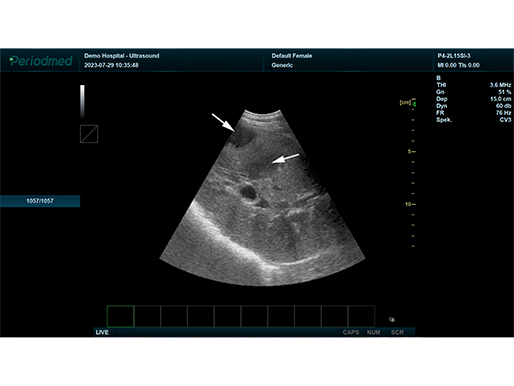The width and height of the screenshot is (514, 386).
Task: Click the LIVE status label
Action: click(102, 332)
